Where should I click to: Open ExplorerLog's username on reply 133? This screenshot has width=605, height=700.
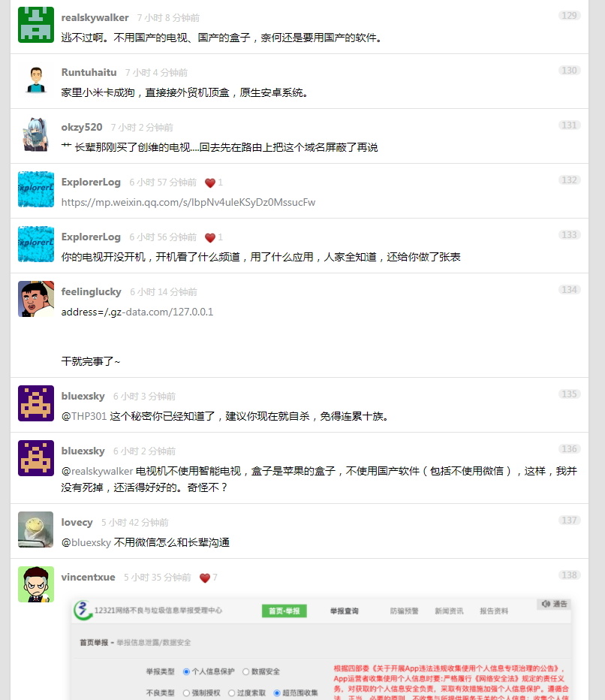91,237
